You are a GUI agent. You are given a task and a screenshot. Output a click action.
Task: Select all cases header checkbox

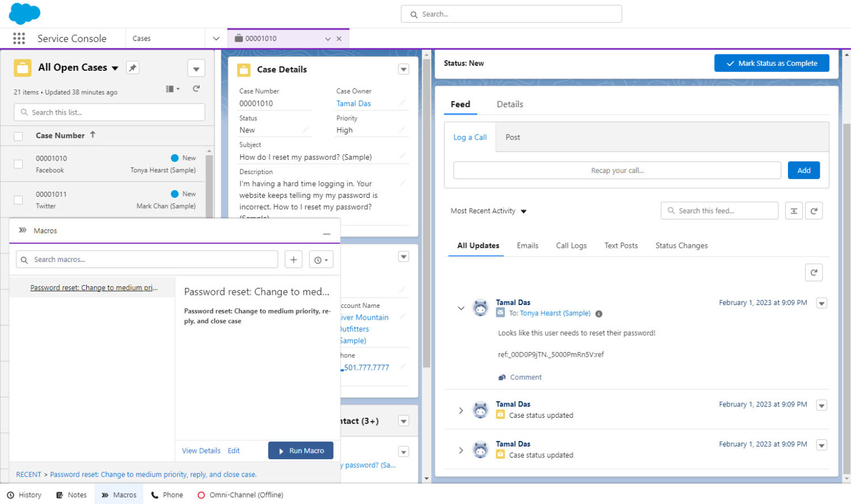(x=18, y=136)
